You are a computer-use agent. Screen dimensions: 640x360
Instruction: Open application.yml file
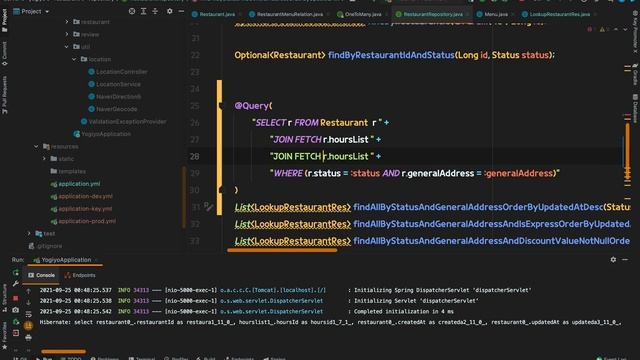(x=75, y=184)
